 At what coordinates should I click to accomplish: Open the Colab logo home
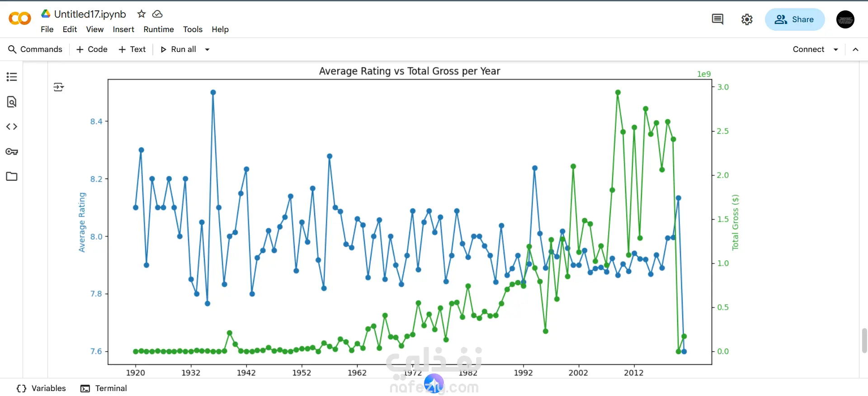(20, 19)
